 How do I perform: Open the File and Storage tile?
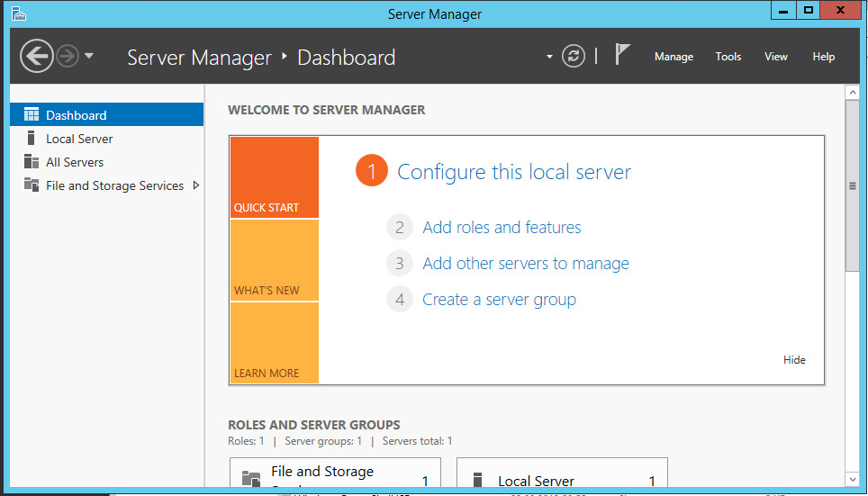[335, 473]
